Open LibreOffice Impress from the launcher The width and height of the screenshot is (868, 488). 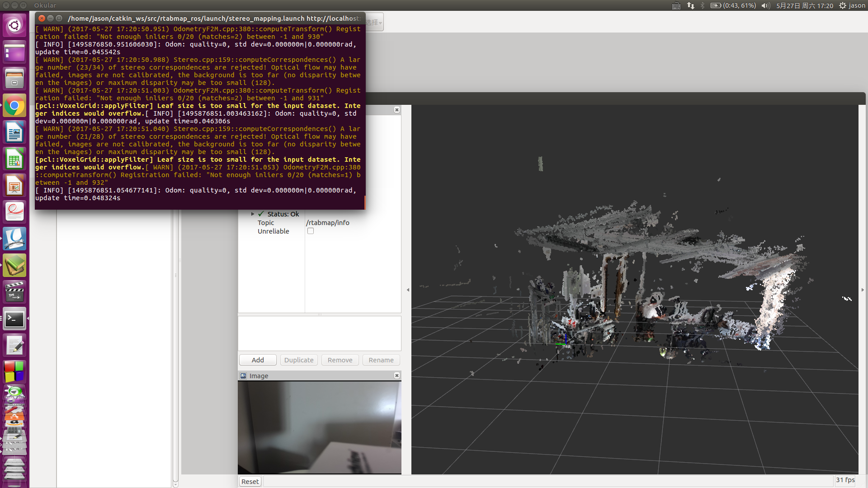point(14,186)
